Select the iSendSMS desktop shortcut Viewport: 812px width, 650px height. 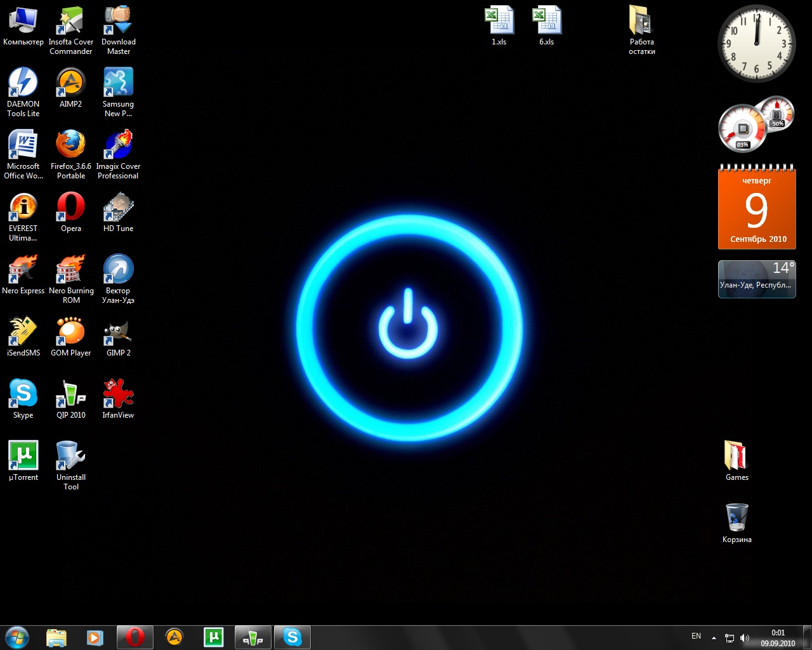point(23,331)
